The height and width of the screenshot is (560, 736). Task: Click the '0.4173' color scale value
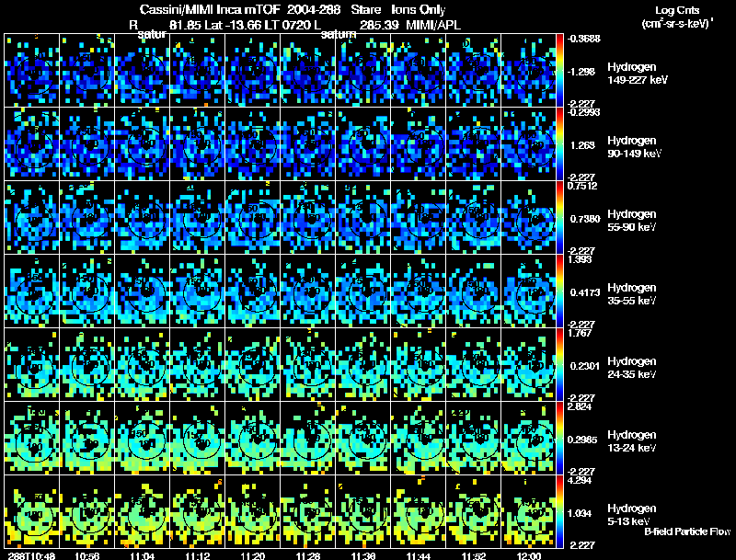(585, 292)
